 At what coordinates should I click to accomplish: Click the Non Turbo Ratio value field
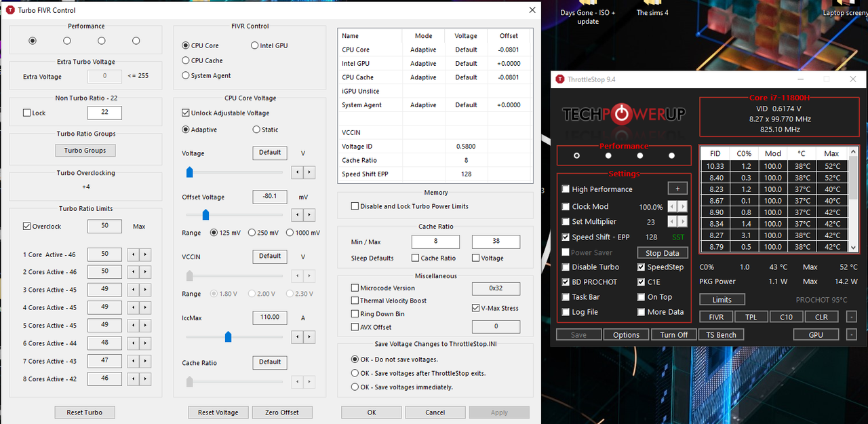104,113
